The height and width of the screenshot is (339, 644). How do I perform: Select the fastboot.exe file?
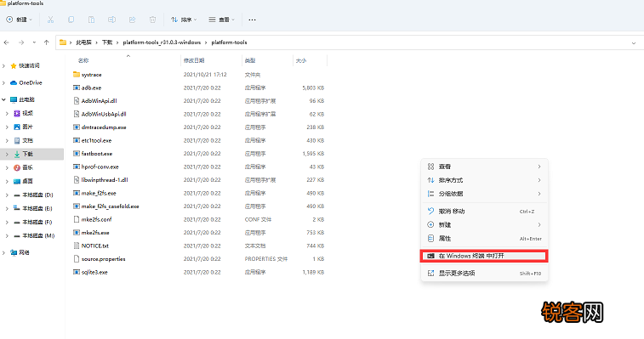[x=93, y=154]
